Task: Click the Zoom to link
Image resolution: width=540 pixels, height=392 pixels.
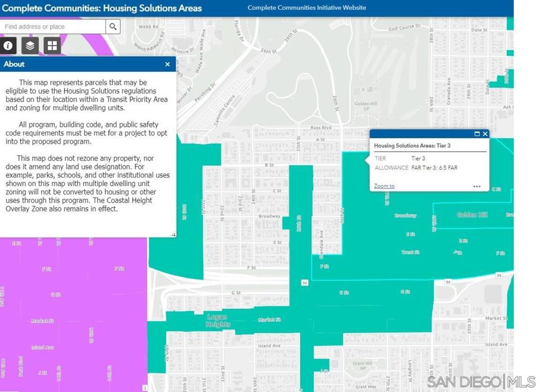Action: 384,186
